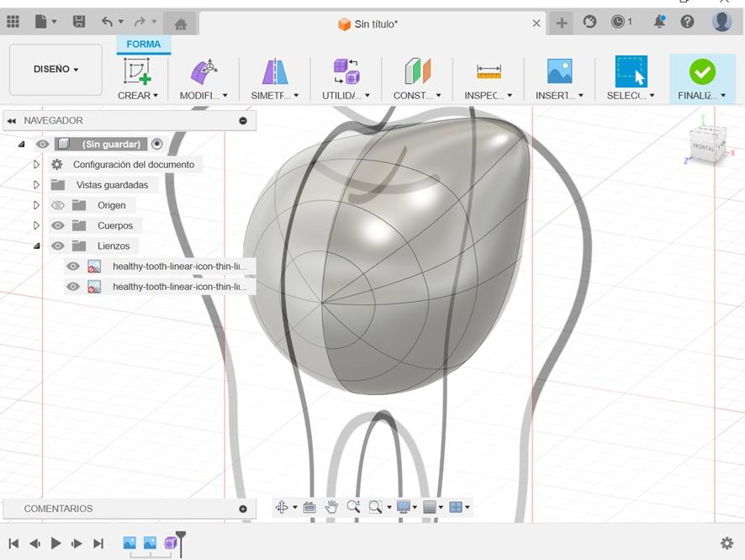Toggle visibility of the (Sin guardar) component
This screenshot has width=745, height=560.
42,144
